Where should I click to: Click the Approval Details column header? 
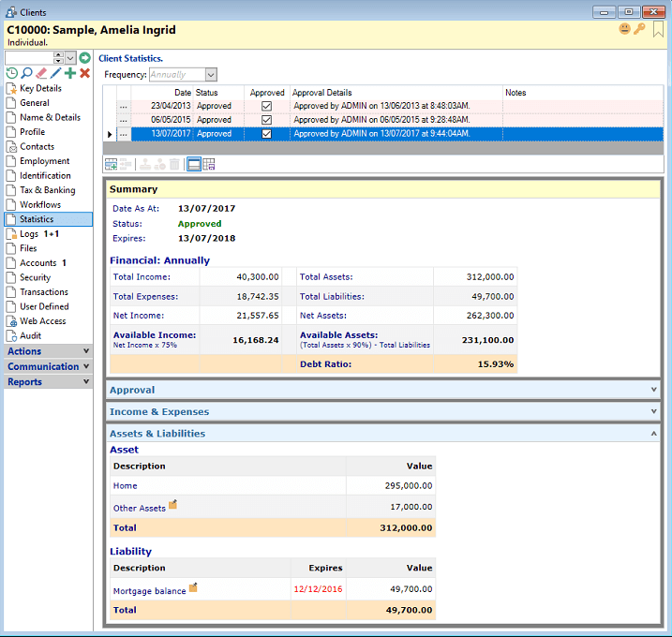click(396, 93)
